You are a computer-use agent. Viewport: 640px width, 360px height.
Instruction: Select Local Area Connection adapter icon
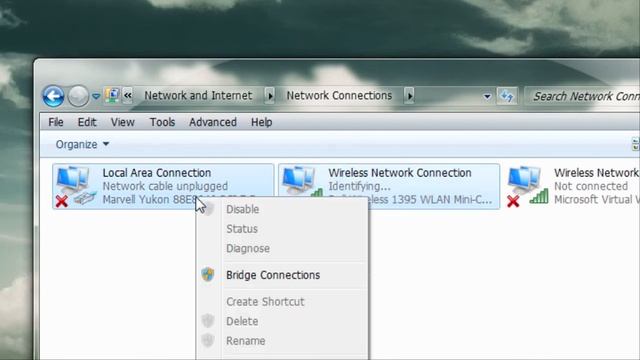(76, 186)
